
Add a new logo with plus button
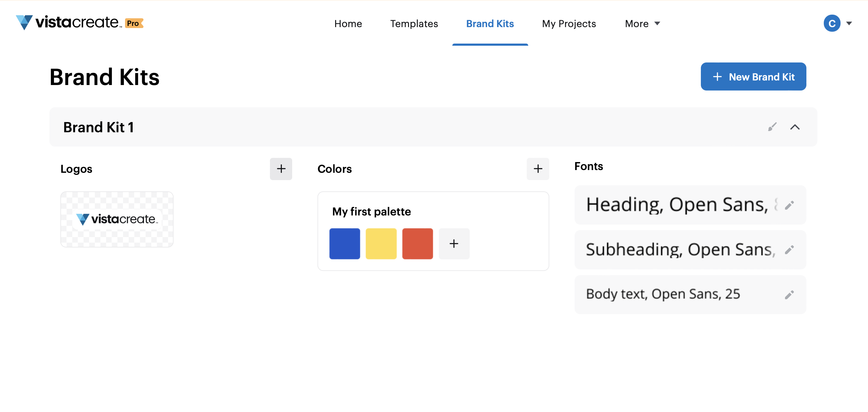click(281, 169)
